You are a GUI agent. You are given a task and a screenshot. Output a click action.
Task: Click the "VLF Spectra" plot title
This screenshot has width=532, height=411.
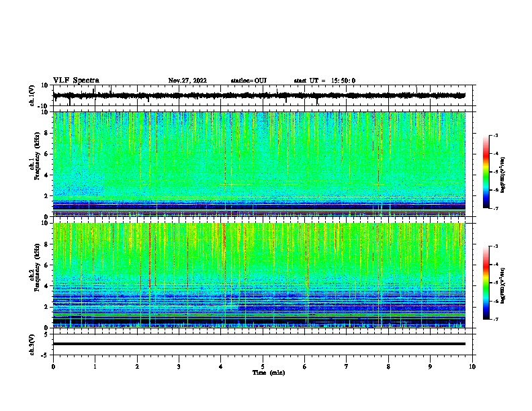pos(76,81)
